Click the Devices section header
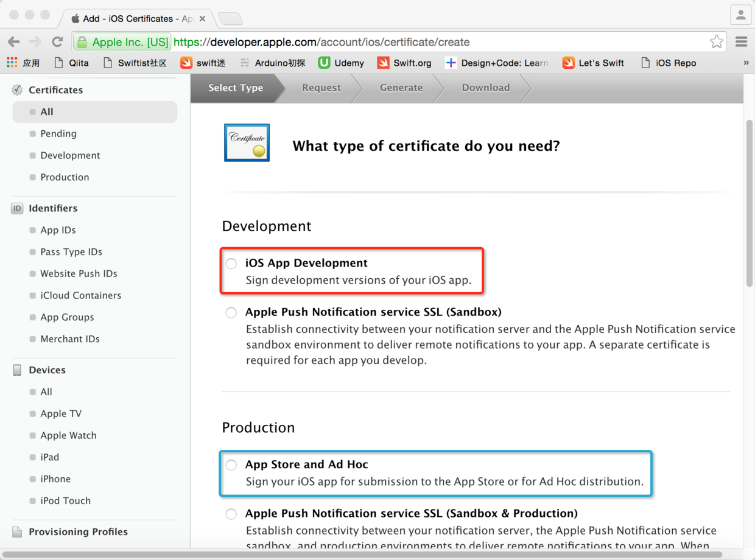The image size is (755, 560). (47, 370)
